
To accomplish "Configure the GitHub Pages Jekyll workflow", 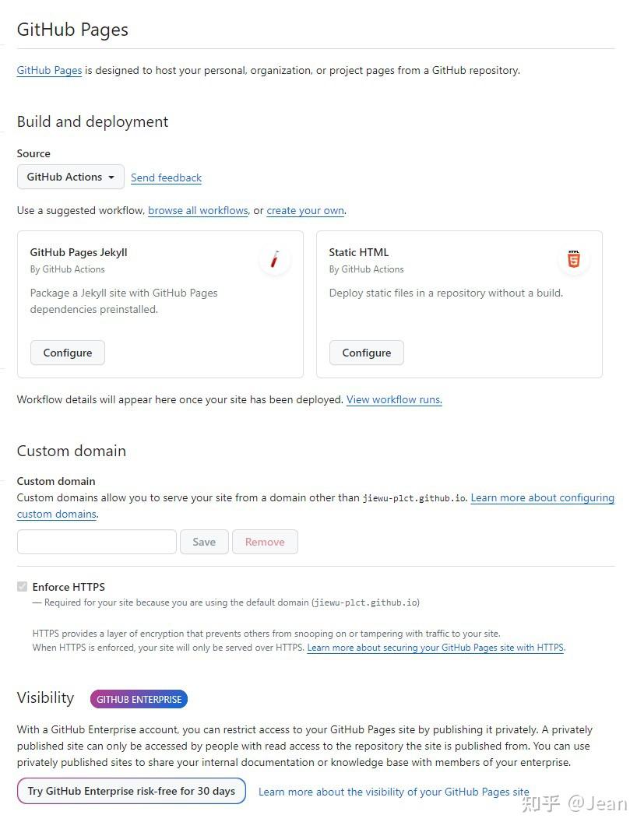I will pos(67,353).
